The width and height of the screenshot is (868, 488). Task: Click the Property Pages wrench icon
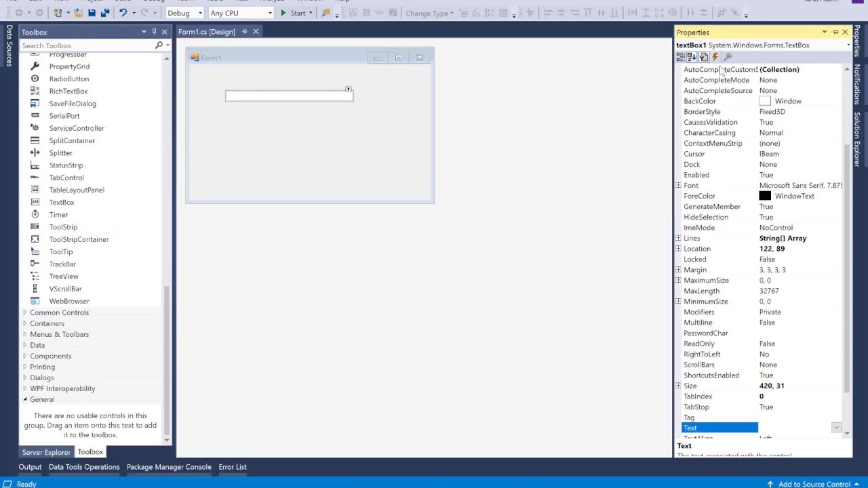(728, 58)
